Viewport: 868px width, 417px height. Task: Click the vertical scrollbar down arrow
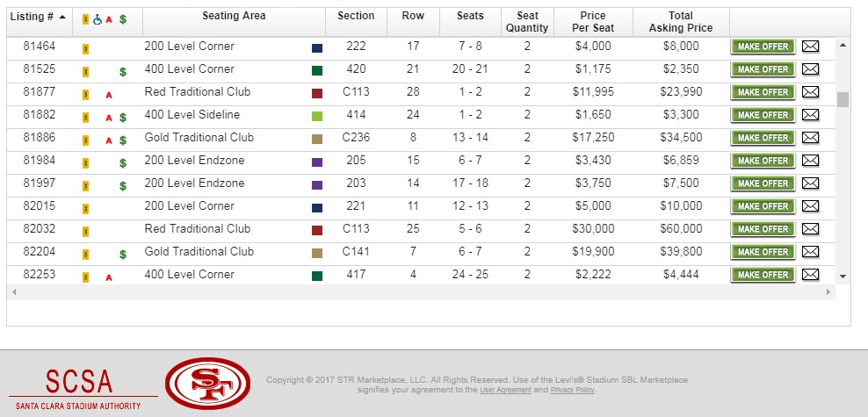point(843,276)
